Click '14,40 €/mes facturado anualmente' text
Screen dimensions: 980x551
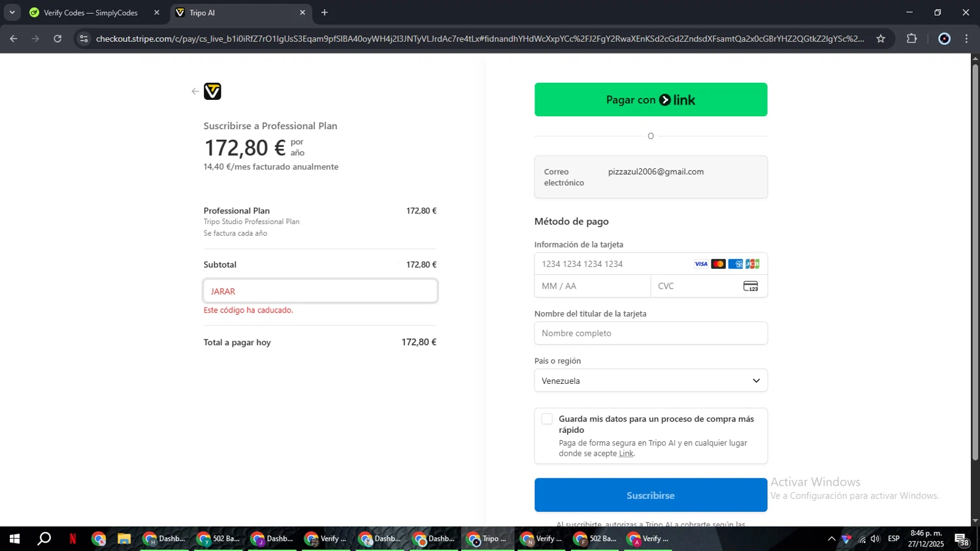271,166
